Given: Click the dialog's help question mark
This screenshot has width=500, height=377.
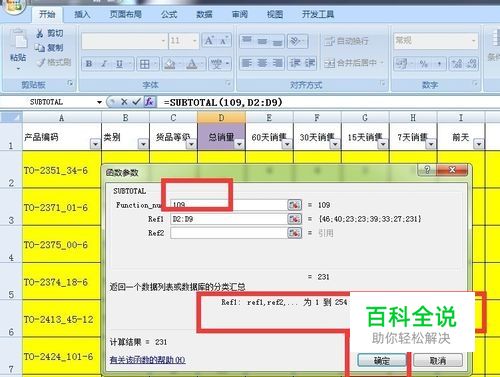Looking at the screenshot, I should pos(427,170).
